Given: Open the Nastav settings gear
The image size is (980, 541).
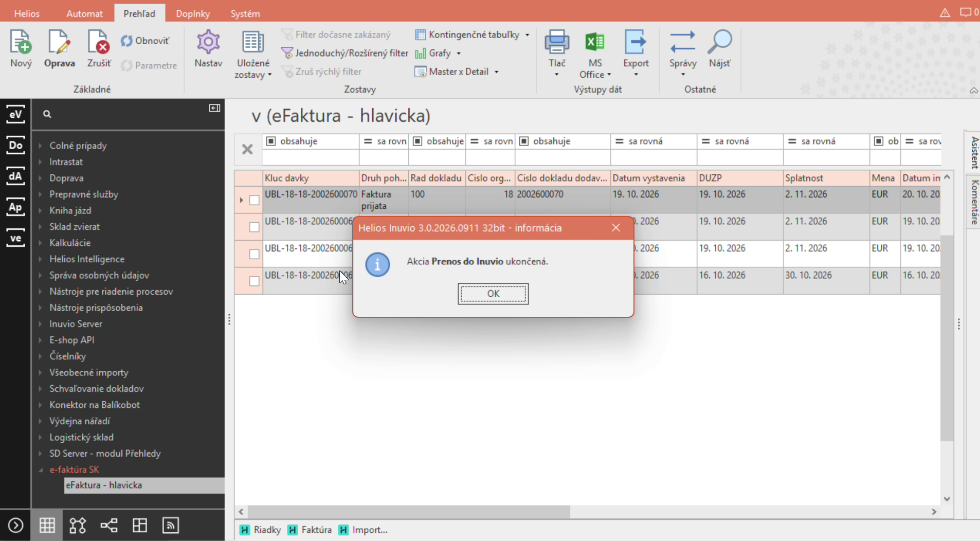Looking at the screenshot, I should 208,43.
